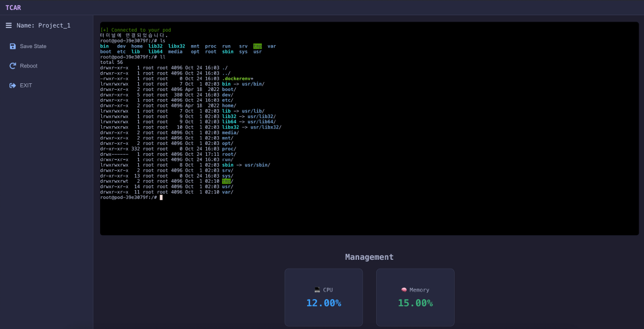Click the 12.00% CPU usage value
This screenshot has width=644, height=329.
[x=323, y=303]
